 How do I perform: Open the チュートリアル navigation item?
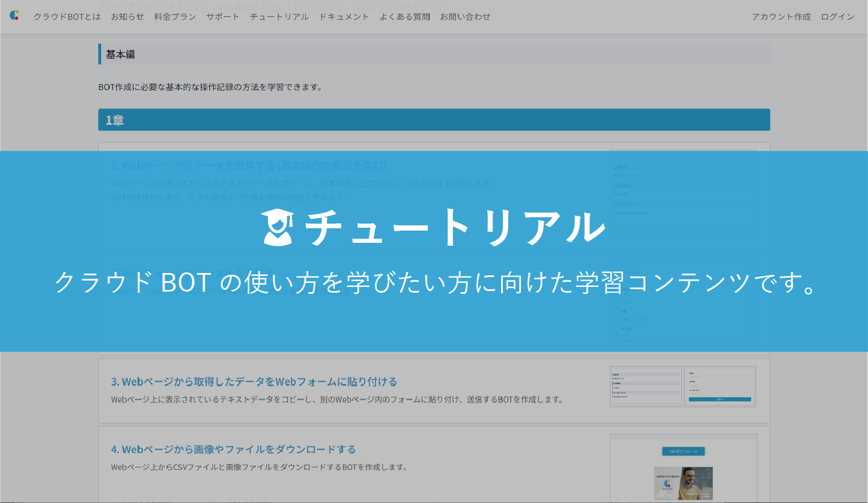(279, 17)
